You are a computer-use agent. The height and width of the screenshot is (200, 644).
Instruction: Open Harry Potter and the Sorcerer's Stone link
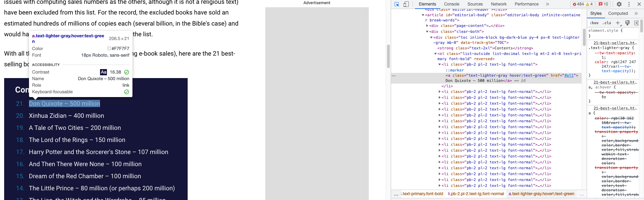click(99, 152)
